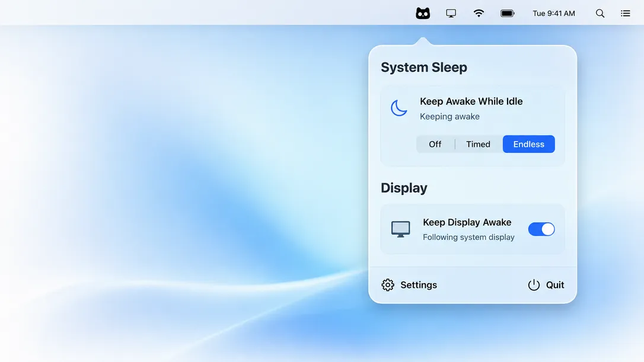Screen dimensions: 644x362
Task: Click the System Sleep heading
Action: click(x=424, y=68)
